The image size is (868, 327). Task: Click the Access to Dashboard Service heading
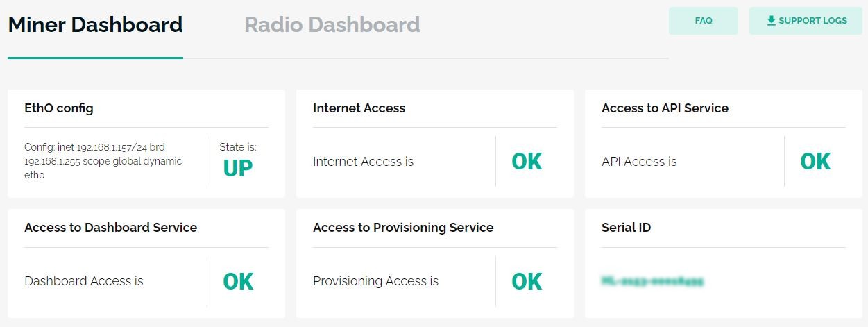click(110, 228)
